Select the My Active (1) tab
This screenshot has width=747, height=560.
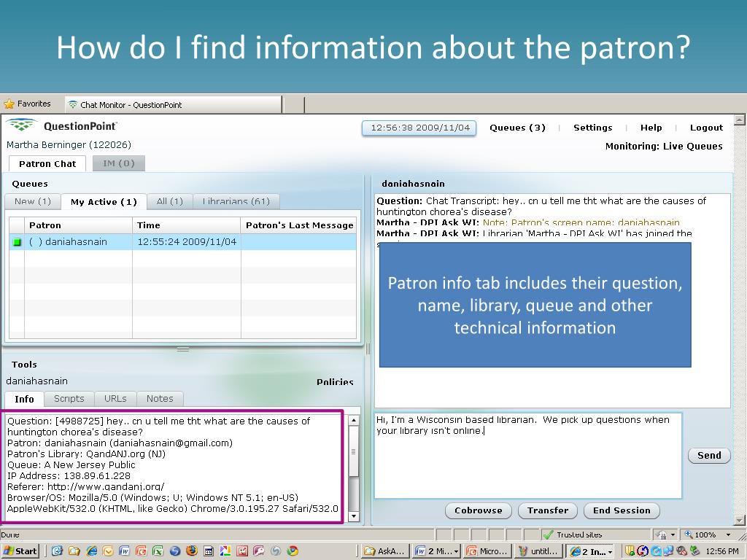(x=104, y=202)
